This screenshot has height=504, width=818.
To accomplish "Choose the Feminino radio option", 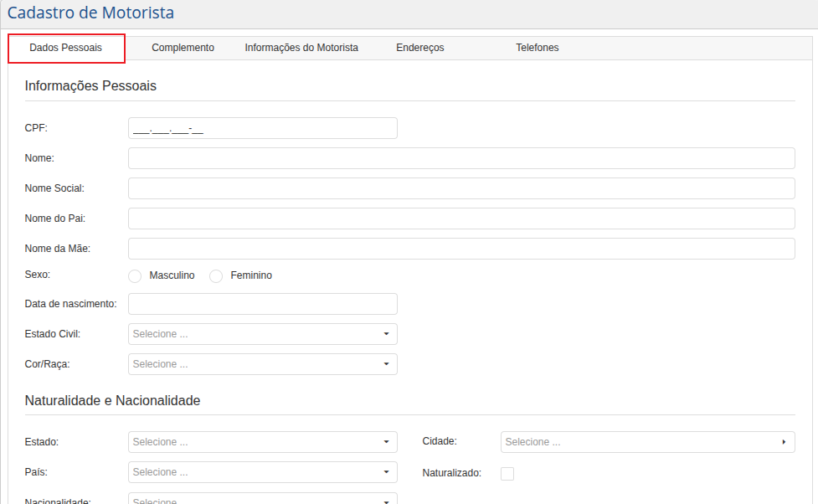I will (x=216, y=276).
